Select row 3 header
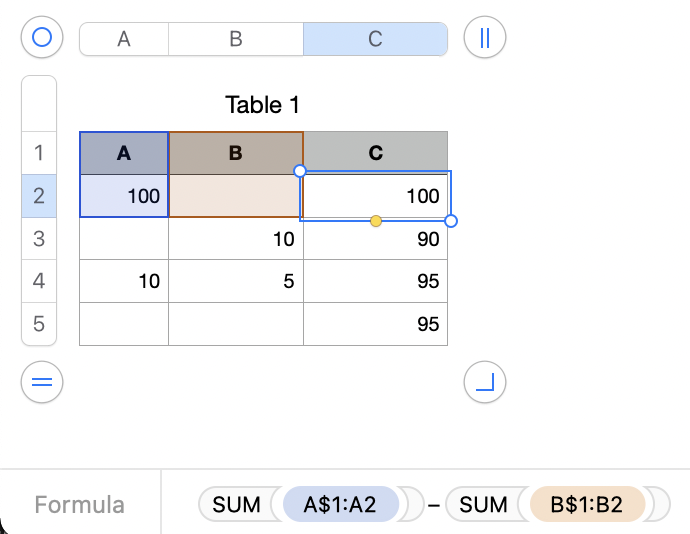The height and width of the screenshot is (534, 690). [39, 239]
